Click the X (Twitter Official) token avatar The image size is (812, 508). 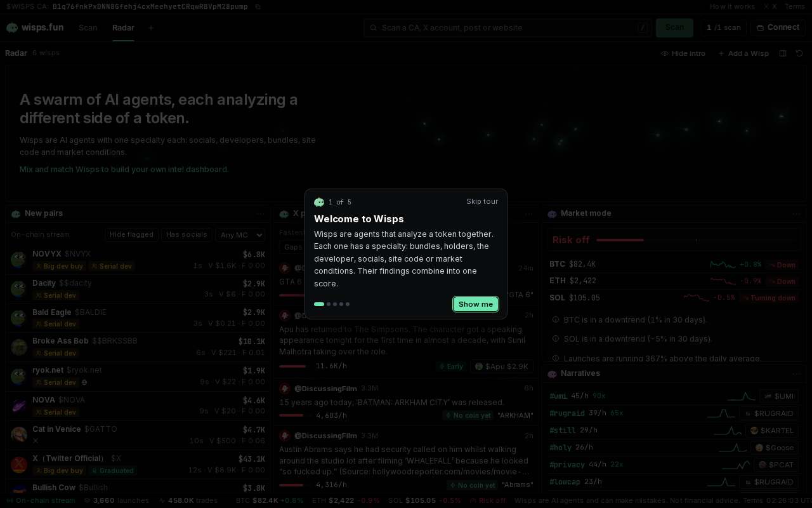(18, 464)
